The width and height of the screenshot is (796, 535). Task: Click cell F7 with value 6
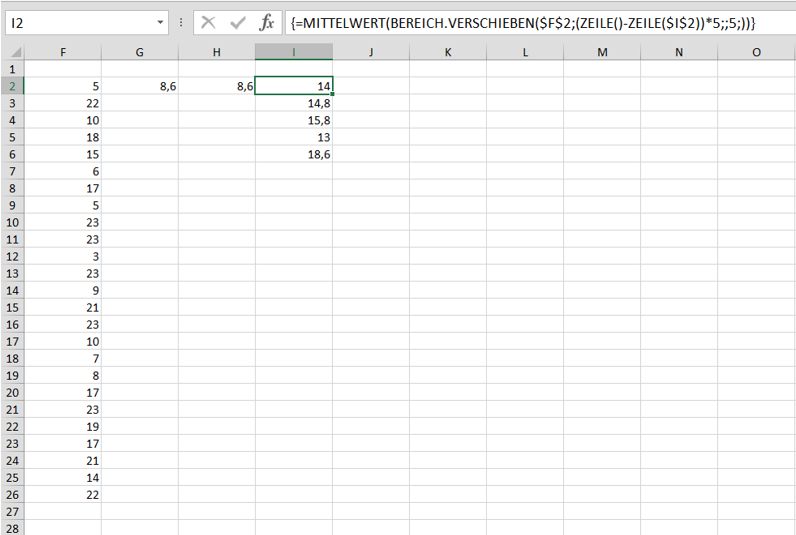(x=63, y=172)
